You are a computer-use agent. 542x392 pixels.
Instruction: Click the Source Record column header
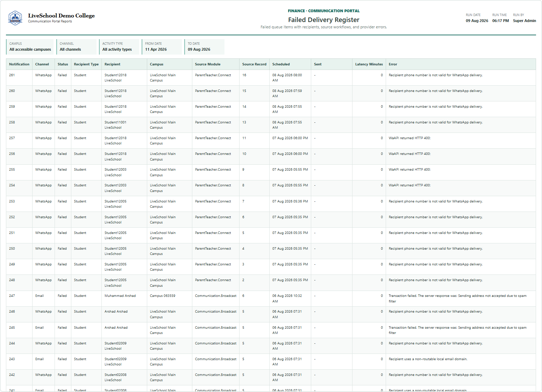coord(254,64)
